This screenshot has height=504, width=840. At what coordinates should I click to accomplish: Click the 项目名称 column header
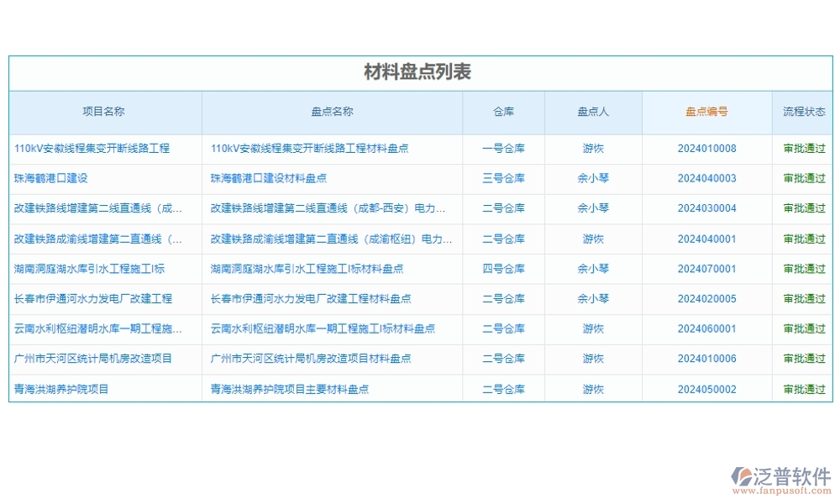104,111
